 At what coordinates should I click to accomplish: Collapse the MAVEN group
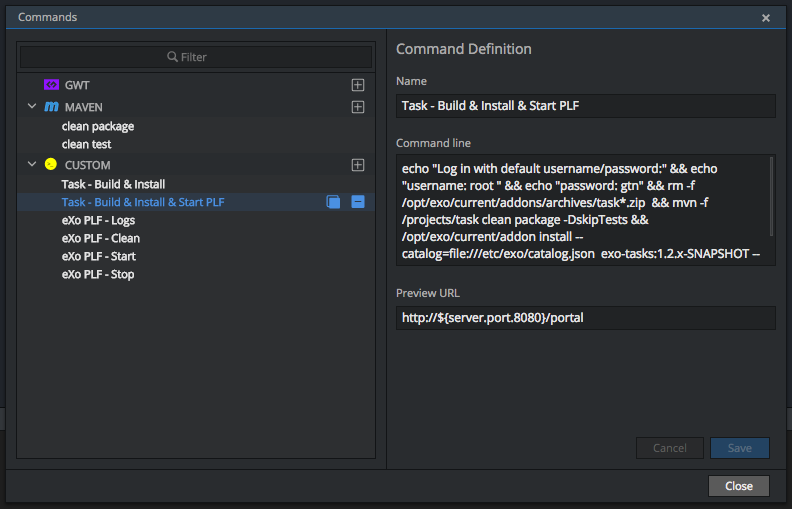tap(32, 107)
